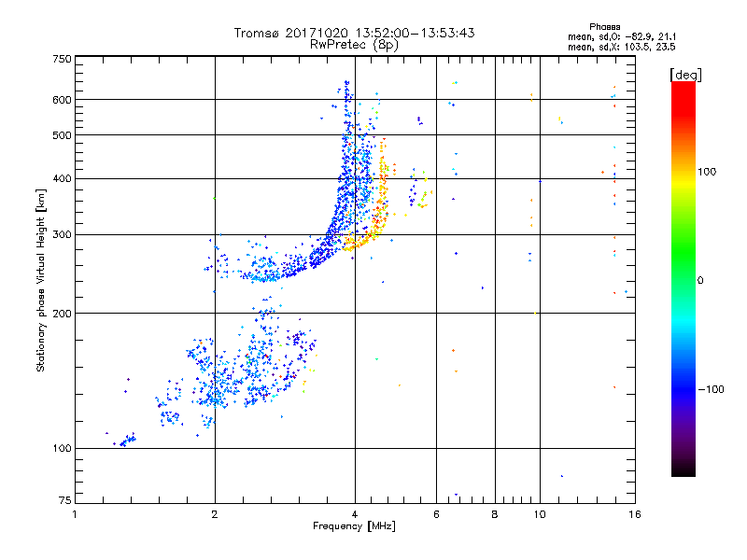Click the x-axis label '1'
This screenshot has width=747, height=560.
tap(75, 514)
